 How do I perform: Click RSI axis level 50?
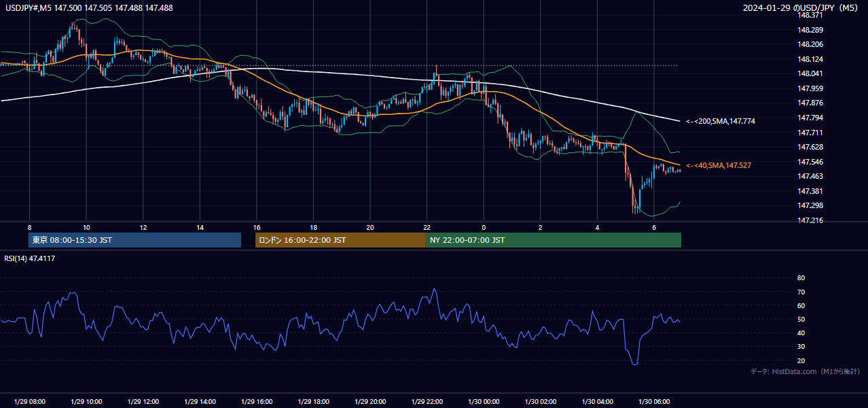[x=801, y=319]
